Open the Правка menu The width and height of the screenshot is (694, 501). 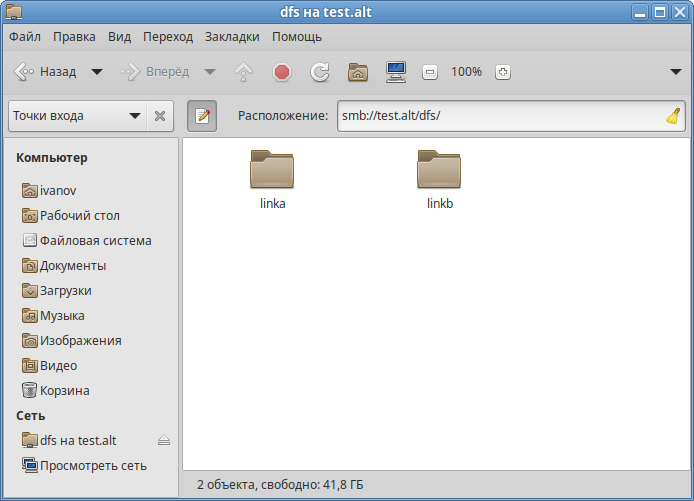point(75,37)
